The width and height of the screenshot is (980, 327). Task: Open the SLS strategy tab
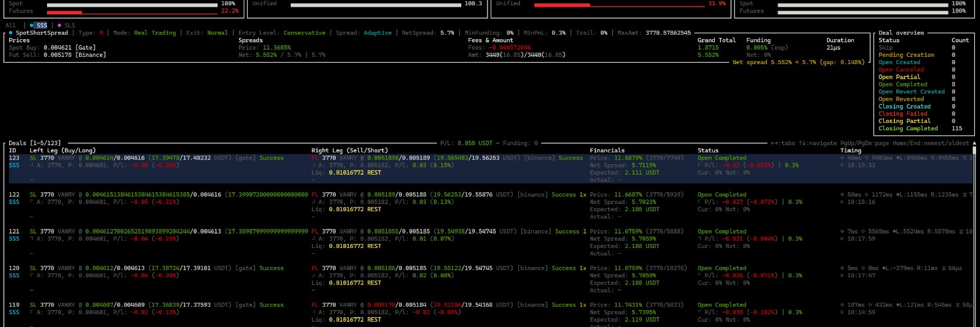(x=67, y=25)
